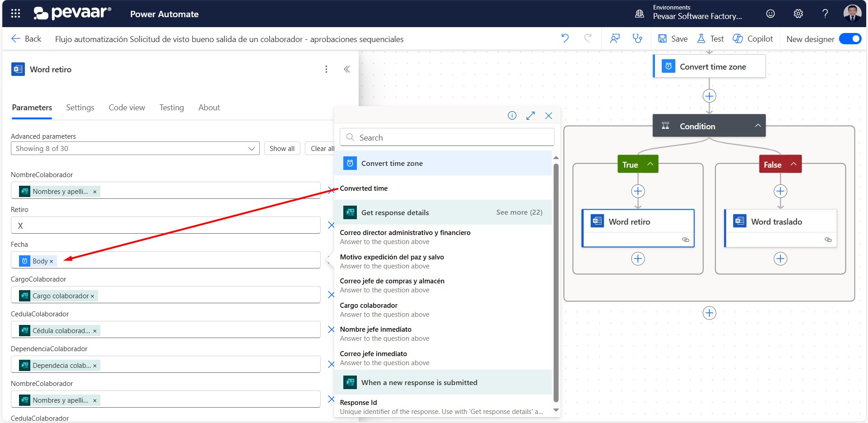Remove the DependenciaColaborador parameter with its X
868x423 pixels.
pyautogui.click(x=331, y=364)
